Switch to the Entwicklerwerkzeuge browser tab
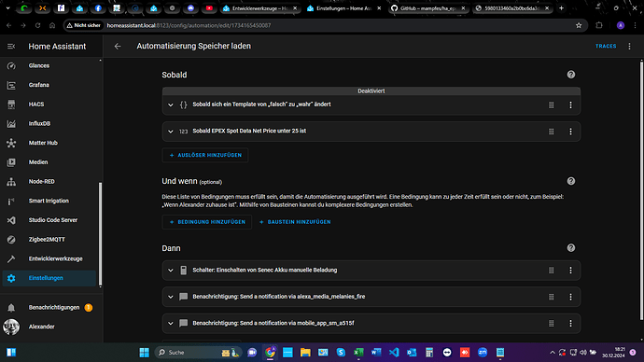644x362 pixels. coord(259,8)
